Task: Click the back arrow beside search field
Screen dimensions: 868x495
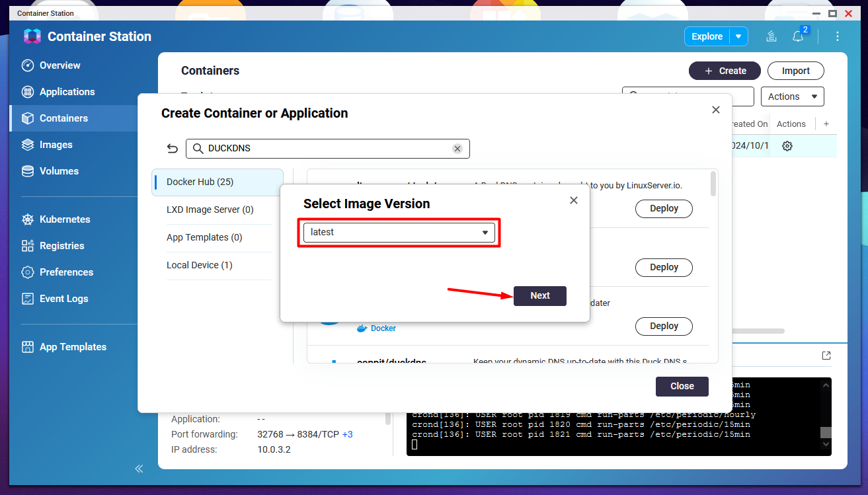Action: pyautogui.click(x=173, y=149)
